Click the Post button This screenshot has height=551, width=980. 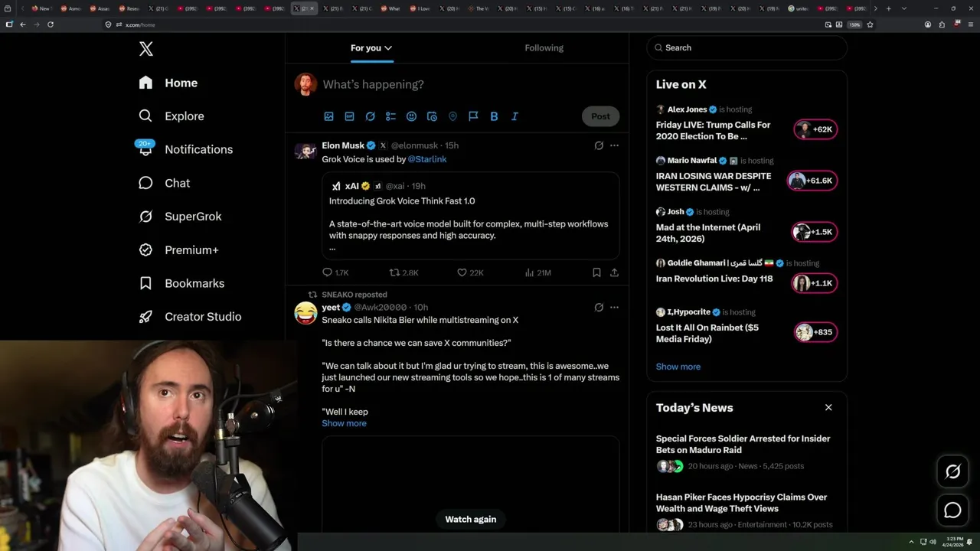tap(600, 116)
